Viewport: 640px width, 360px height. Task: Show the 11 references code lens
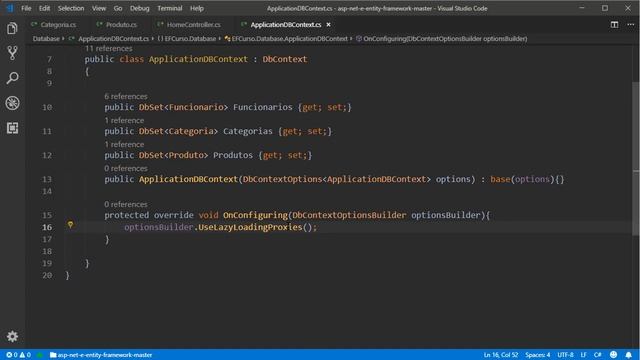109,49
